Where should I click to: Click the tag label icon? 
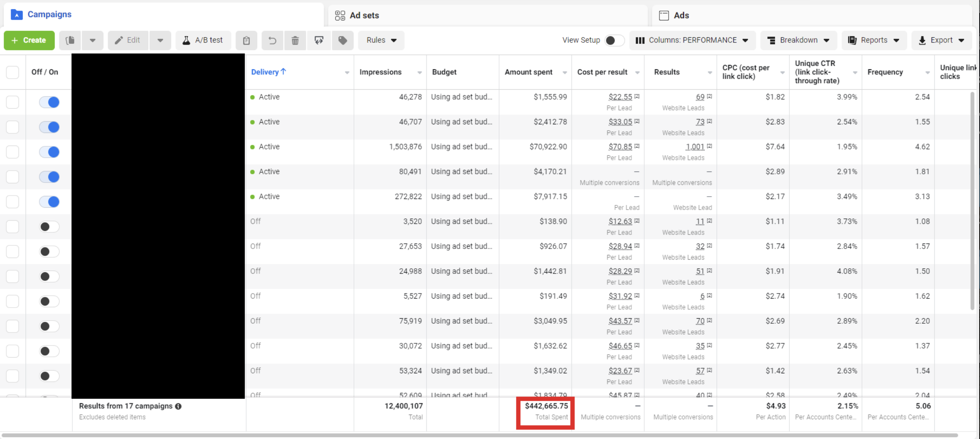click(x=343, y=40)
